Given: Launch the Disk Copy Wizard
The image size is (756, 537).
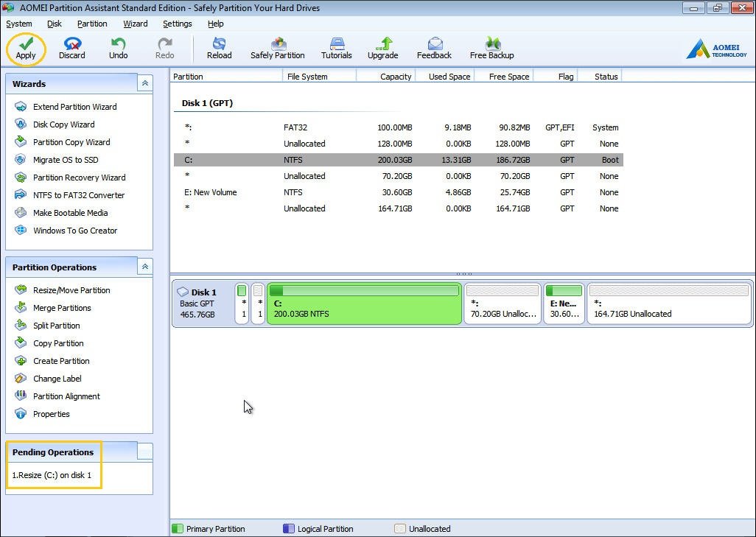Looking at the screenshot, I should point(55,124).
